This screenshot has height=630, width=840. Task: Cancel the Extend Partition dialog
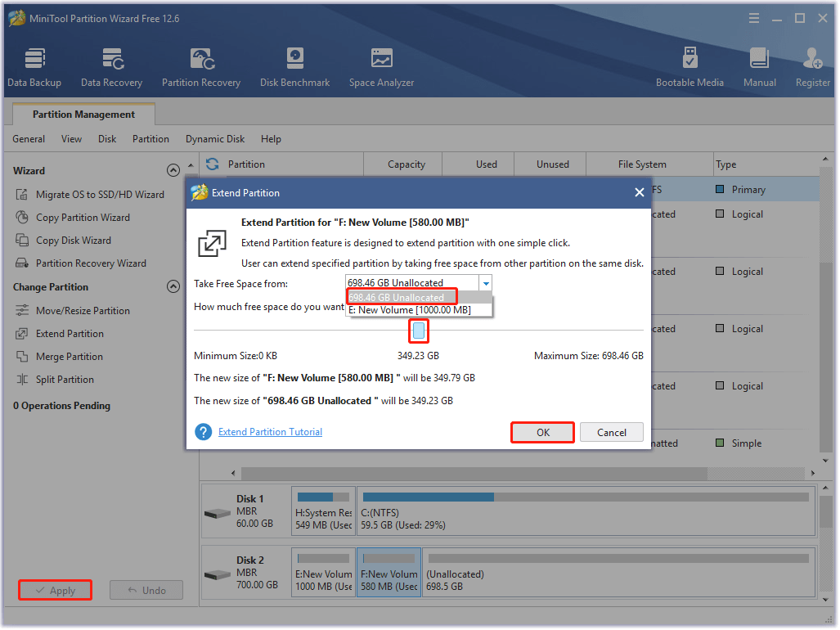(x=612, y=432)
